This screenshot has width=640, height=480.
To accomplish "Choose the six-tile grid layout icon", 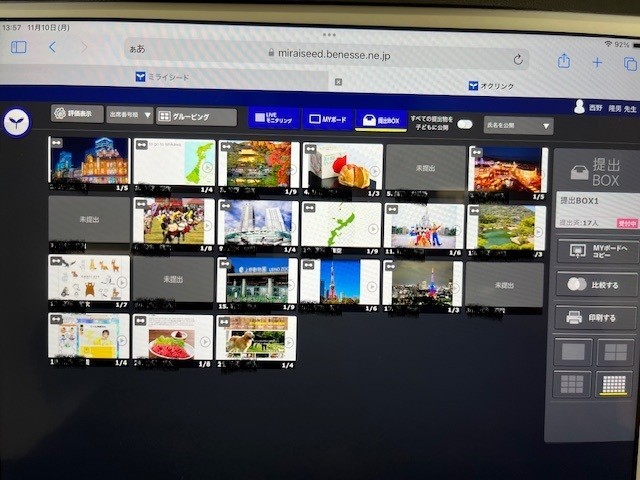I will (x=575, y=384).
